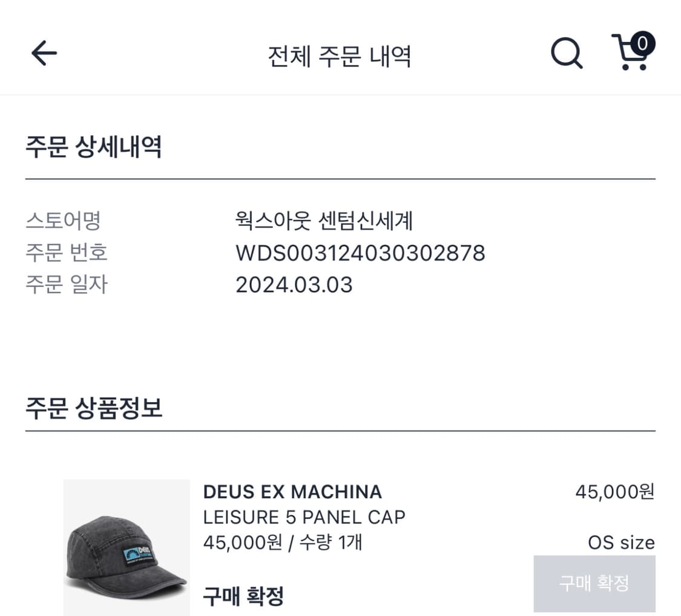Open search with the magnifier icon
This screenshot has width=681, height=616.
point(567,53)
